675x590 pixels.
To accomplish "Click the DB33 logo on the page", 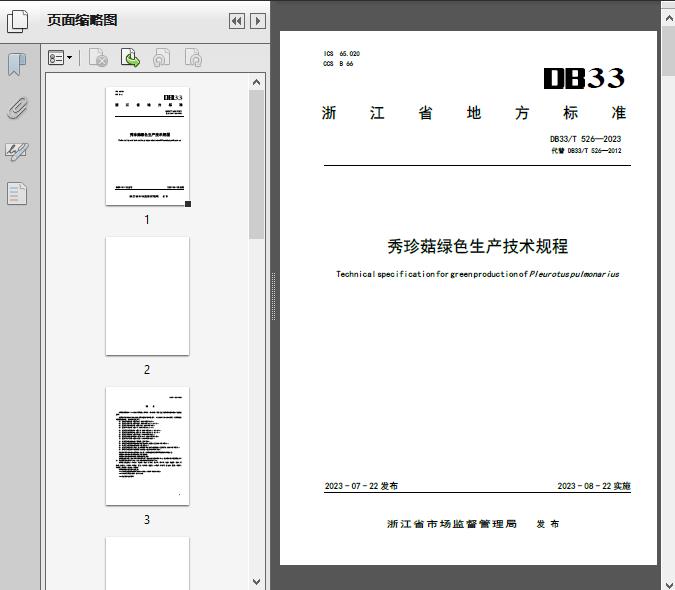I will 584,78.
